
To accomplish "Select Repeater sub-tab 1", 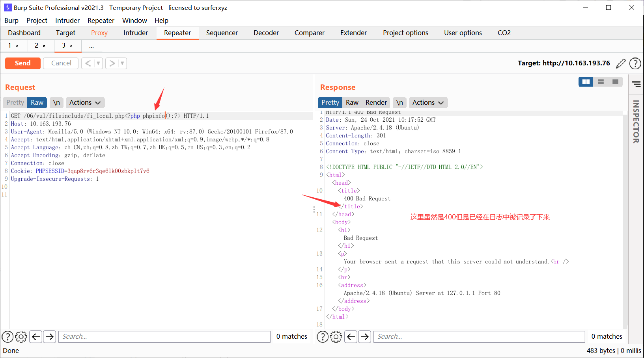I will pos(10,46).
